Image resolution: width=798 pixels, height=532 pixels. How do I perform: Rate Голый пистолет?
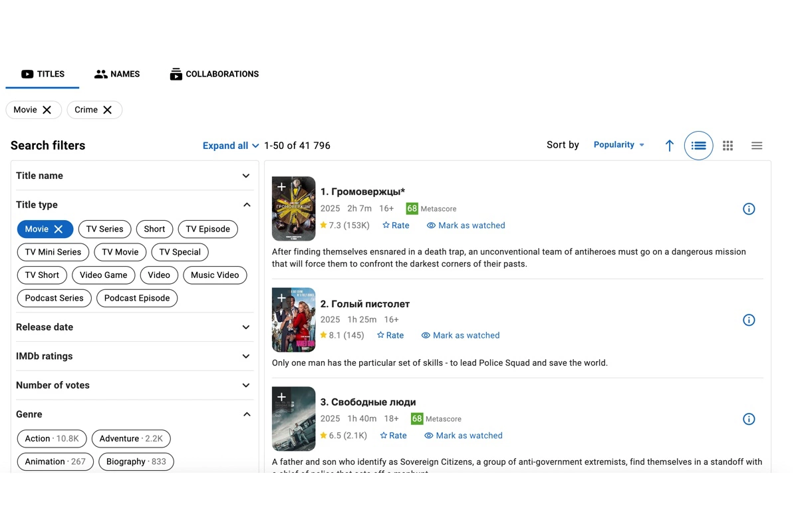coord(390,335)
